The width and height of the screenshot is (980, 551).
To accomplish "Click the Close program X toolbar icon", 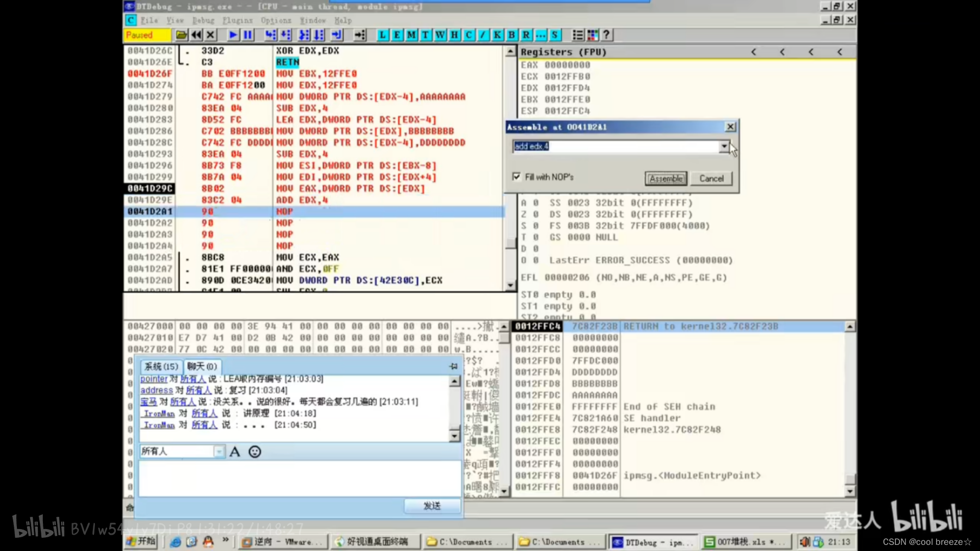I will [x=210, y=35].
